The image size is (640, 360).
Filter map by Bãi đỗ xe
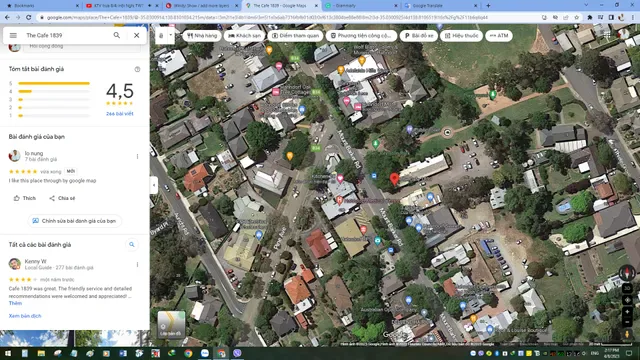click(x=419, y=36)
